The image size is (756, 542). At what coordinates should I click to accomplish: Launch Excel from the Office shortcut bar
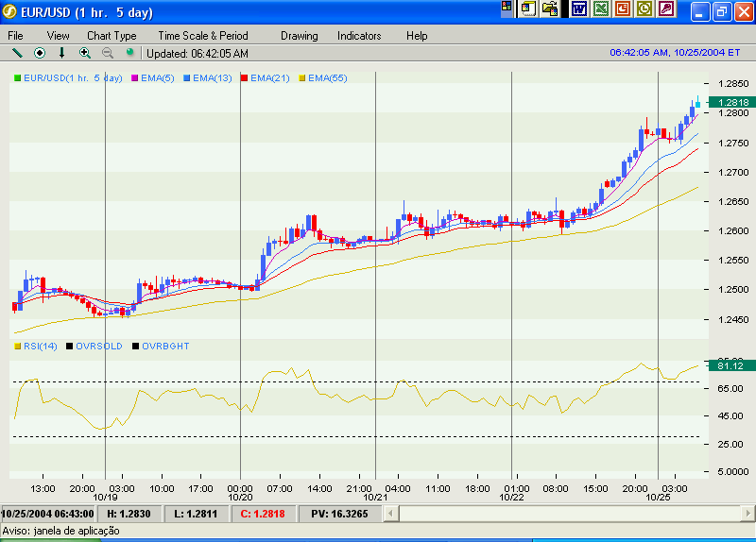600,9
